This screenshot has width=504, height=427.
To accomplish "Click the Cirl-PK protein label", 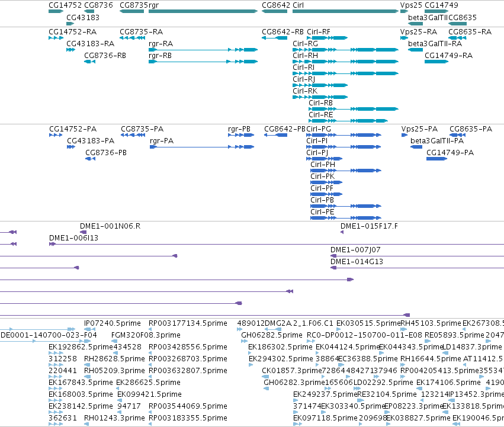I will pos(322,176).
